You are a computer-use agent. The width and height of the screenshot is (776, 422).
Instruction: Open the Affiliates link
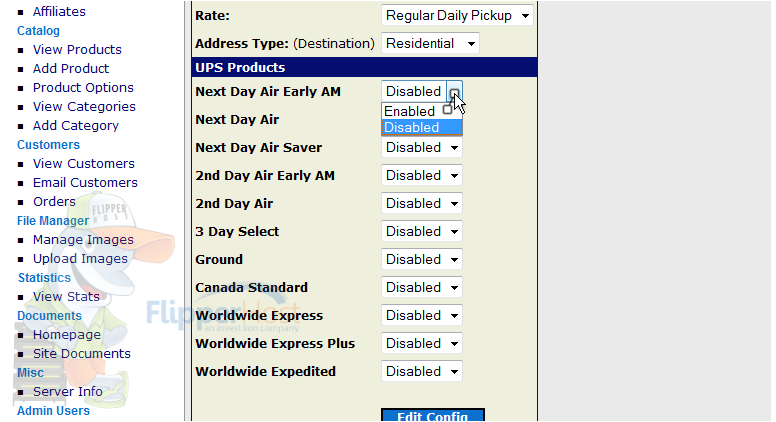(59, 11)
